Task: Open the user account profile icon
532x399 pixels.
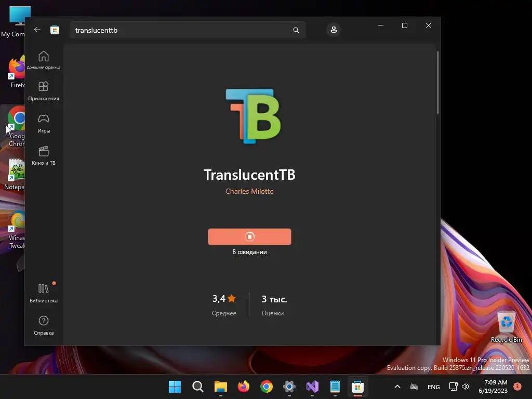Action: pyautogui.click(x=334, y=30)
